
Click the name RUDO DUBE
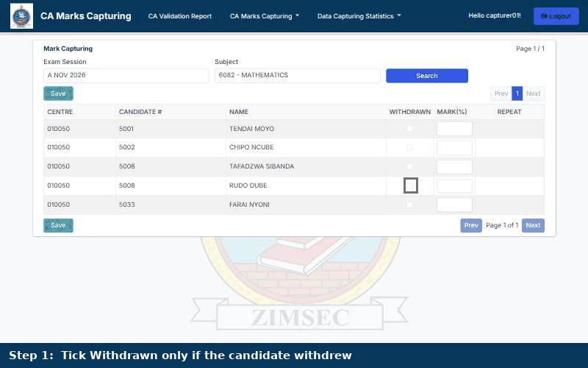point(248,185)
